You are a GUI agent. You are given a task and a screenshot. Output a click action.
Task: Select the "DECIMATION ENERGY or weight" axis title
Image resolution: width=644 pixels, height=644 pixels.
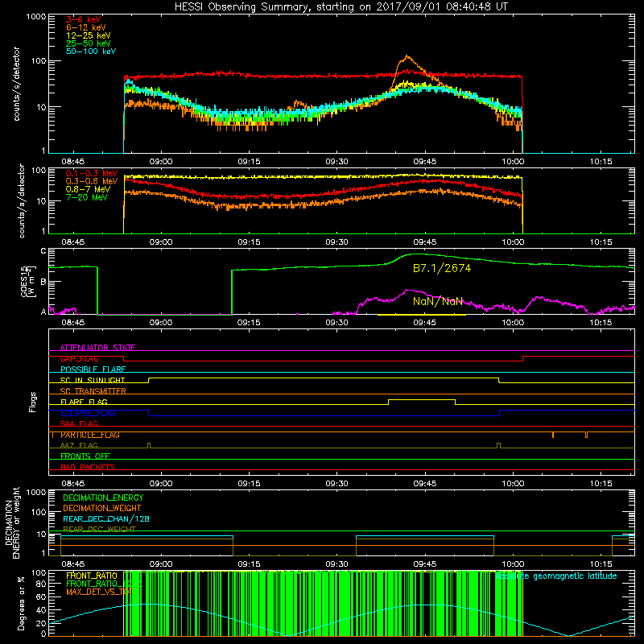12,522
